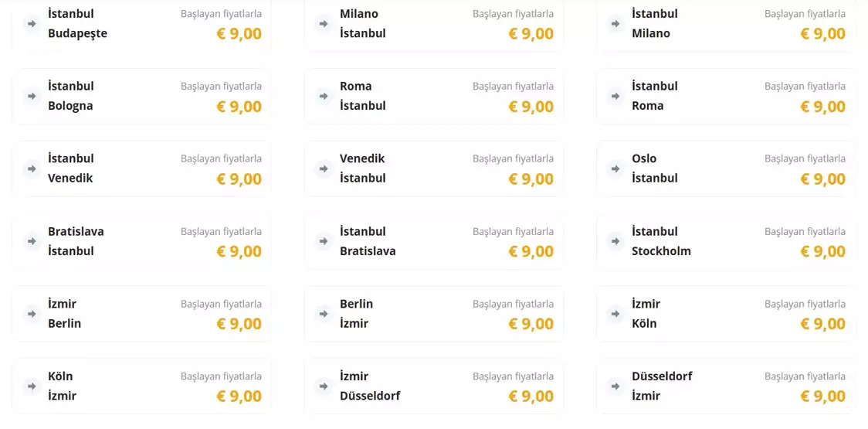Screen dimensions: 868x429
Task: Click the Köln destination on İzmir–Köln card
Action: coord(644,323)
